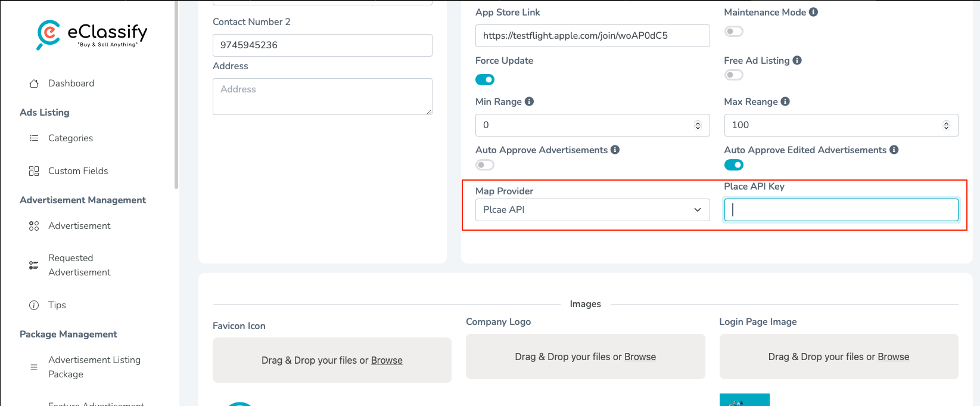Click the Favicon Icon drop zone
The image size is (980, 406).
click(x=332, y=360)
